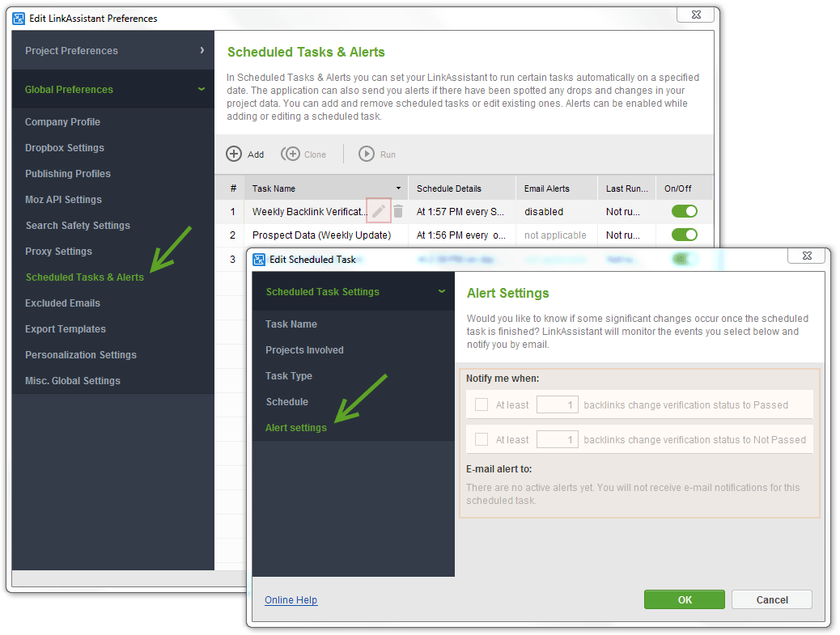840x635 pixels.
Task: Select Scheduled Tasks & Alerts in sidebar
Action: pos(85,277)
